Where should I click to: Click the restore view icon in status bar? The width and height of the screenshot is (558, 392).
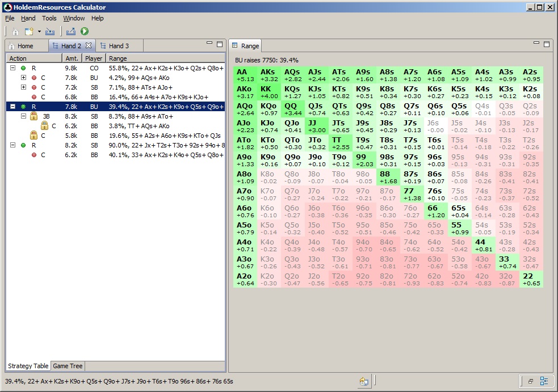(x=530, y=381)
